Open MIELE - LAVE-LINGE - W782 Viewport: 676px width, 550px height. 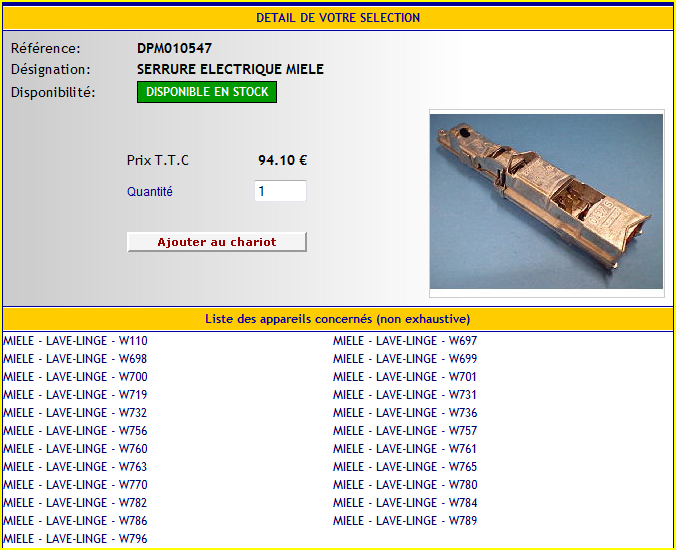75,503
